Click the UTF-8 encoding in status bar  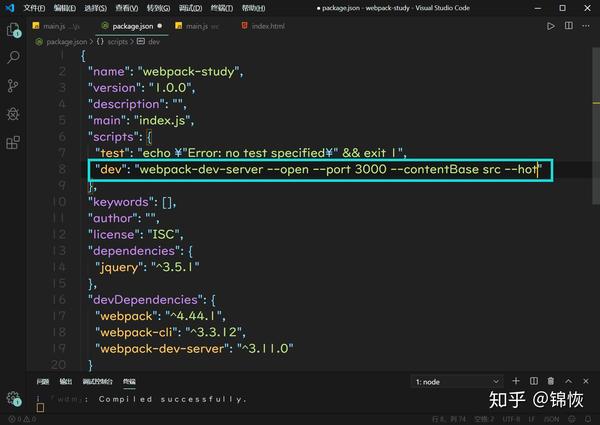511,419
